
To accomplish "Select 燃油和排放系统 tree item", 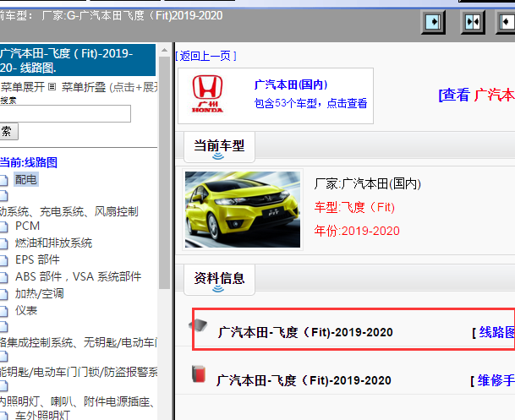I will coord(53,243).
